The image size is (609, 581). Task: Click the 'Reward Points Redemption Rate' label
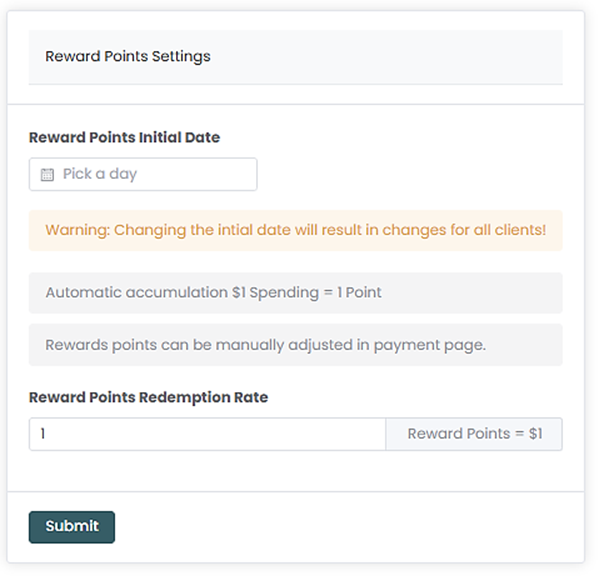pyautogui.click(x=148, y=397)
